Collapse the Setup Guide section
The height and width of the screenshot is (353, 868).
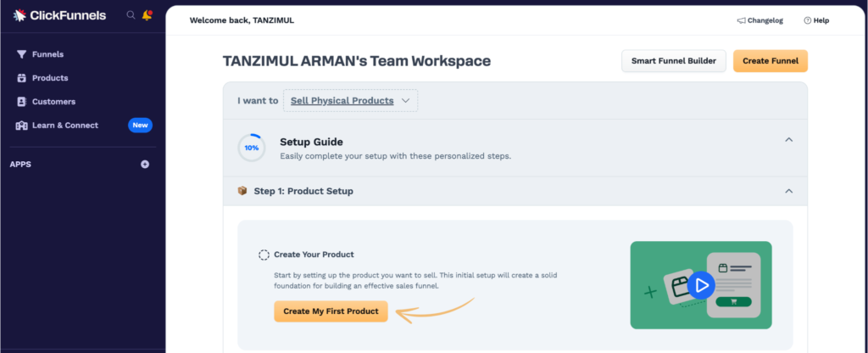click(x=789, y=140)
